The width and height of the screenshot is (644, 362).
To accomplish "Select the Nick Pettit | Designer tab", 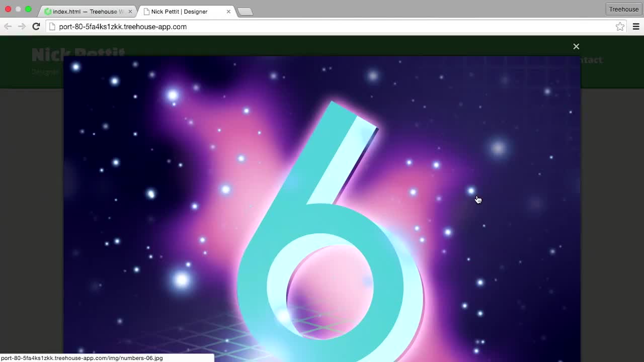I will pyautogui.click(x=179, y=11).
